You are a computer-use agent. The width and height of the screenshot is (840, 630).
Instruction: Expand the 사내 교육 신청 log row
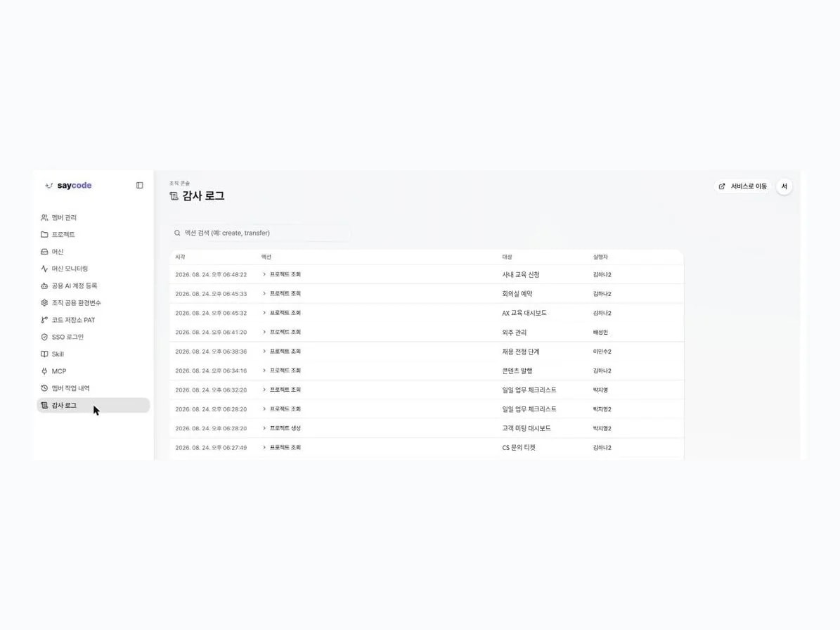pos(264,274)
